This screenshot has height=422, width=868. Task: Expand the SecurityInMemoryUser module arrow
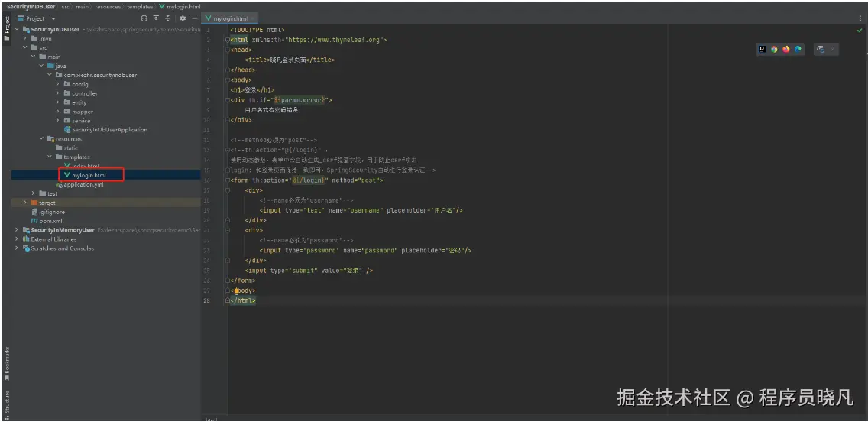click(x=17, y=230)
